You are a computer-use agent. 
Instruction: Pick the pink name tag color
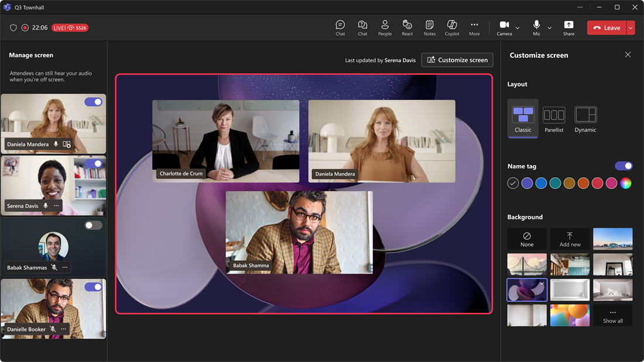tap(612, 183)
